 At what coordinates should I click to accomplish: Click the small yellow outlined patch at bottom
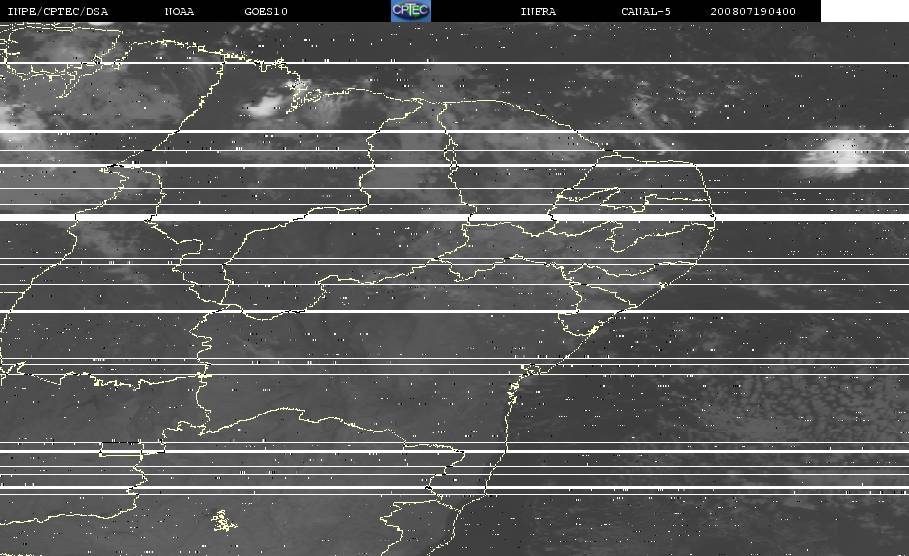pyautogui.click(x=223, y=521)
